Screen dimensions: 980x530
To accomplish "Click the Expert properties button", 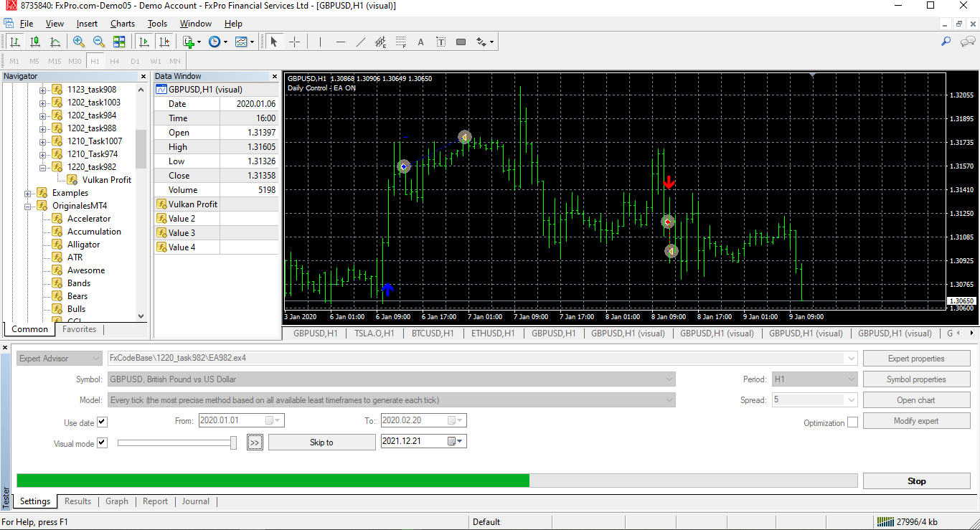I will tap(917, 359).
